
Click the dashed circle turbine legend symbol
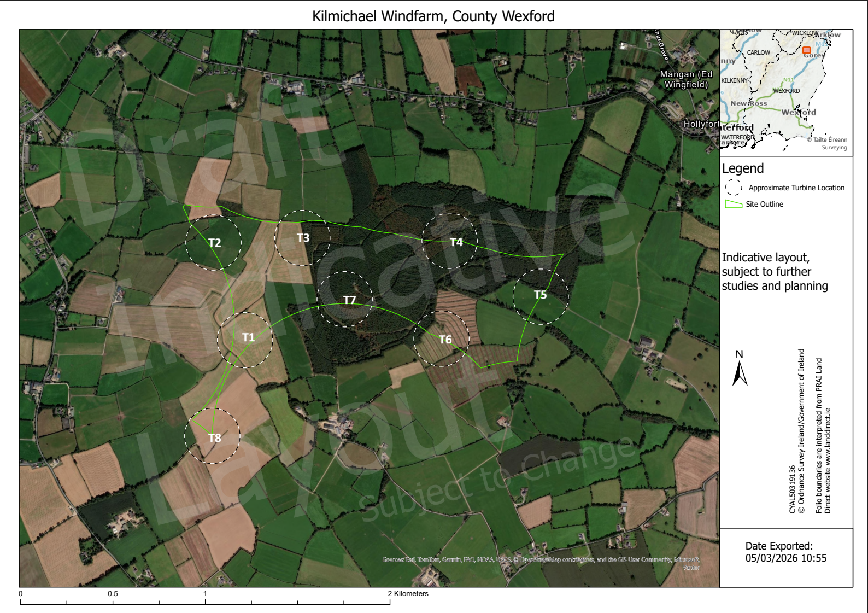click(x=734, y=188)
